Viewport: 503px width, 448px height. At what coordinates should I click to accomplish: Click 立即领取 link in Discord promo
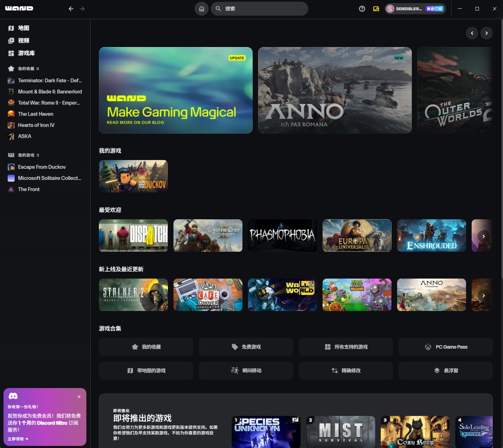(18, 439)
